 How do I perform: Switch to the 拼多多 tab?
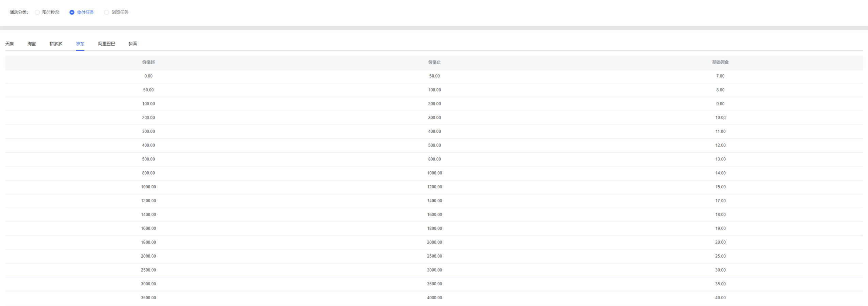point(56,44)
